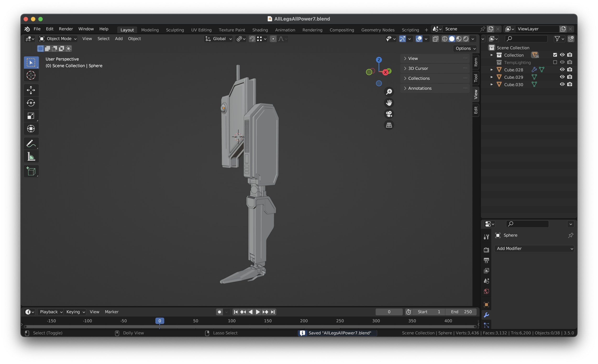Open the Options dropdown
Viewport: 598px width, 364px height.
tap(465, 49)
